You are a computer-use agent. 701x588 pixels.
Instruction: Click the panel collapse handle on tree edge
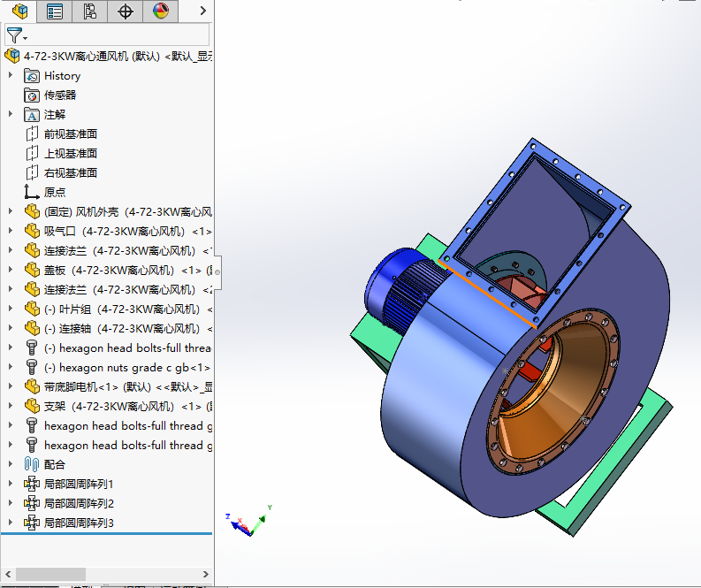[217, 271]
